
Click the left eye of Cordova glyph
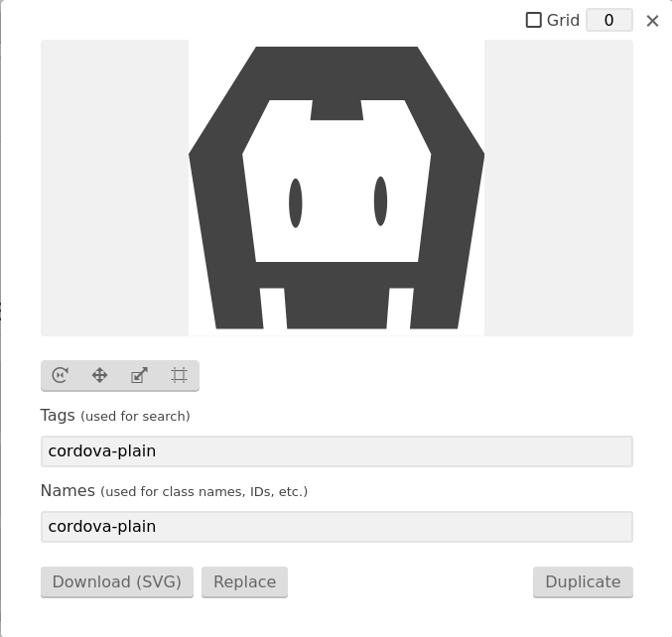point(295,203)
